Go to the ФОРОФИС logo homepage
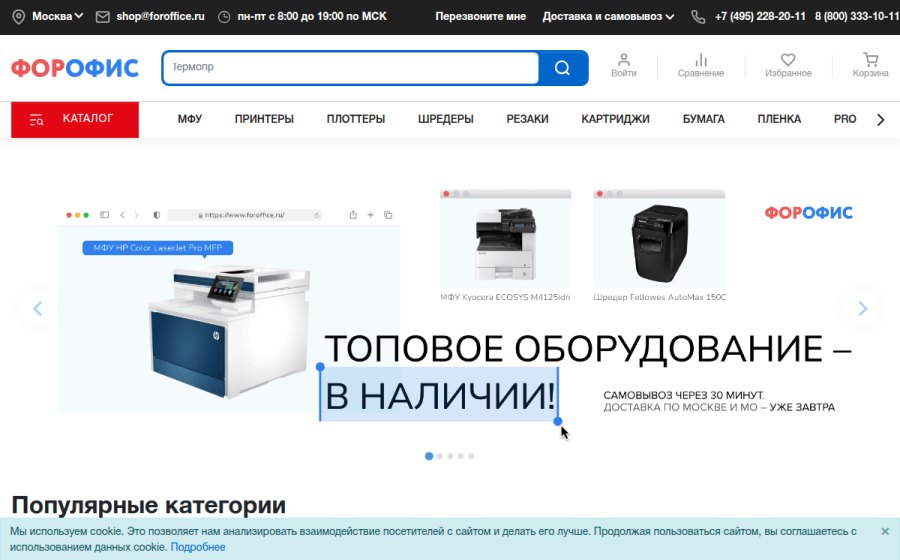The image size is (900, 560). pos(75,68)
